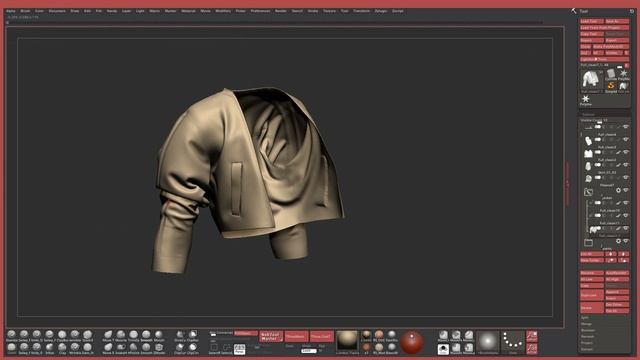Viewport: 640px width, 360px height.
Task: Hide the Skirt_01 subtool with its eye icon
Action: pos(626,178)
